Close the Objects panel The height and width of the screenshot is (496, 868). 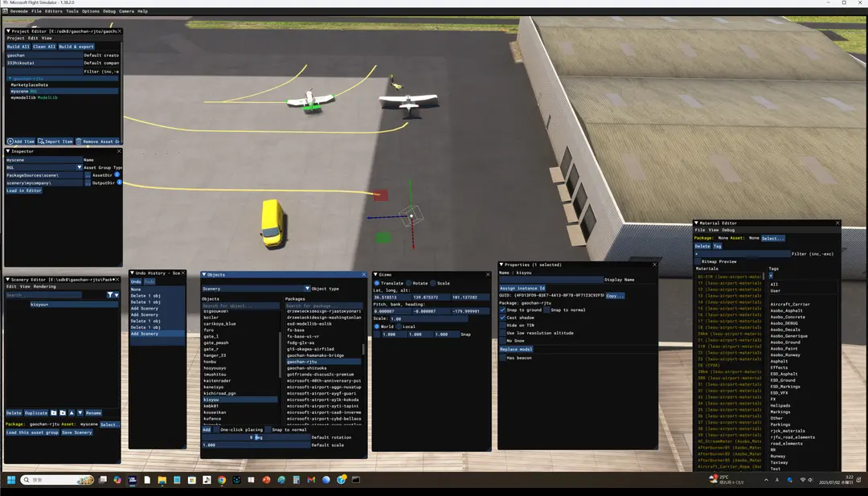pyautogui.click(x=364, y=275)
